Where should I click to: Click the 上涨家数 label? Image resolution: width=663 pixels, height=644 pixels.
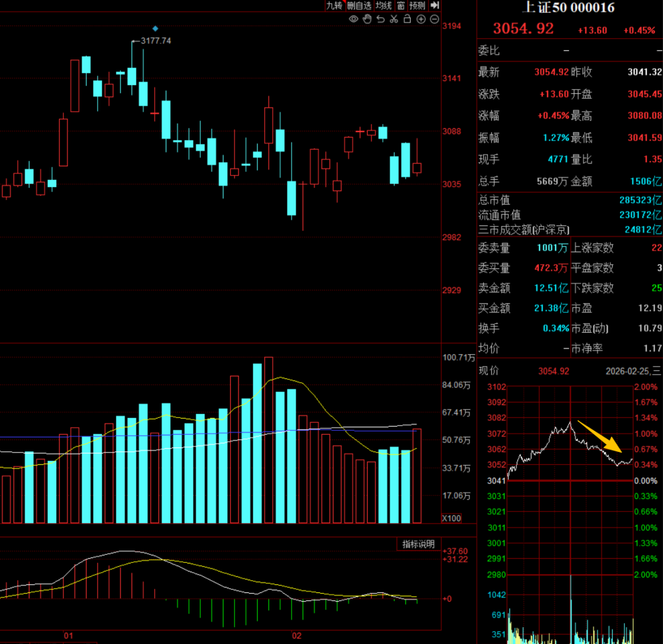pyautogui.click(x=592, y=248)
